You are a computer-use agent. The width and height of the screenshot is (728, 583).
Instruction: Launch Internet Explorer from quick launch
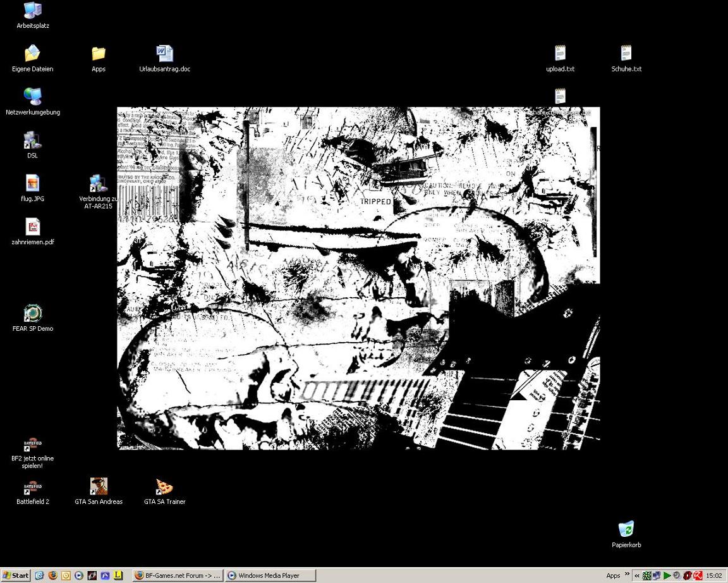[x=39, y=575]
